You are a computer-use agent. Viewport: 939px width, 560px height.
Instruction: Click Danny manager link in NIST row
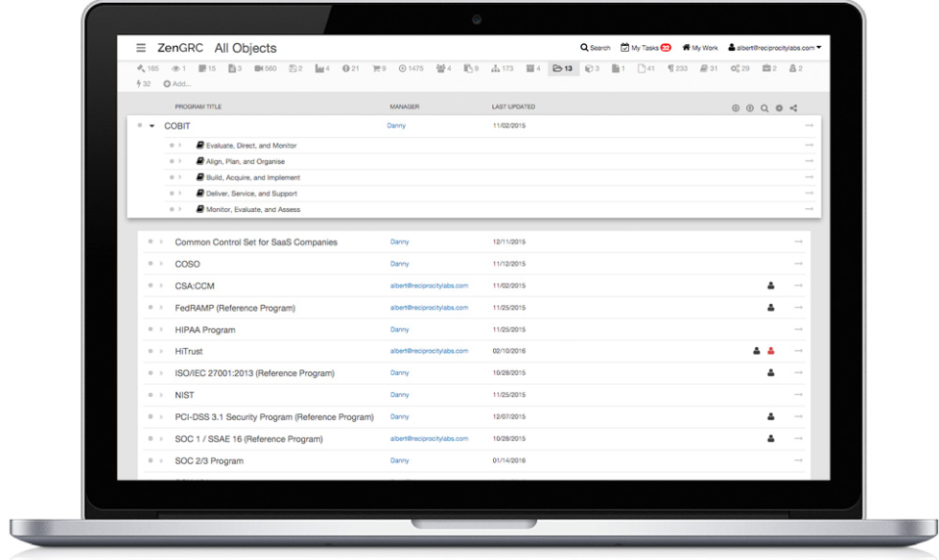399,395
